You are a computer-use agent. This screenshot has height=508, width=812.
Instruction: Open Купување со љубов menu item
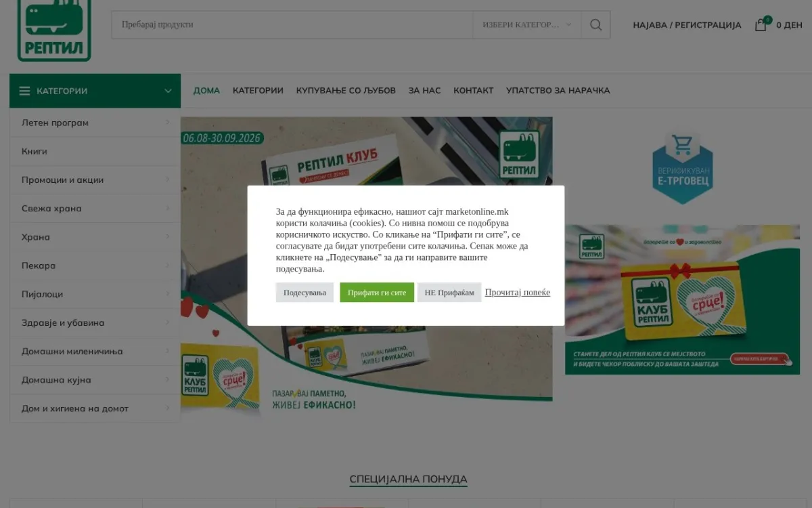coord(346,91)
